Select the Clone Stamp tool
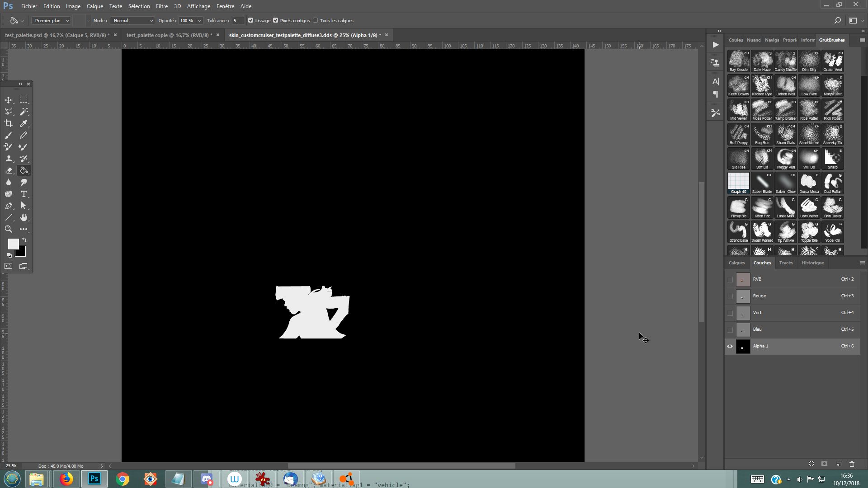The height and width of the screenshot is (488, 868). [9, 159]
